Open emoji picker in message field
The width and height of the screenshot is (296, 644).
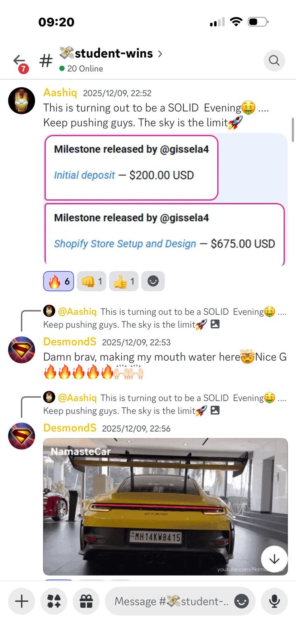pyautogui.click(x=241, y=601)
